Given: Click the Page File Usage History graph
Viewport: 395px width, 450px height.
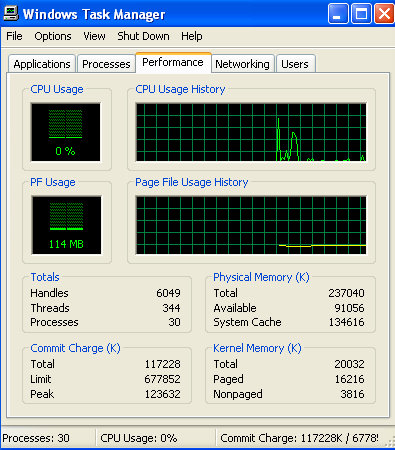Looking at the screenshot, I should coord(251,225).
